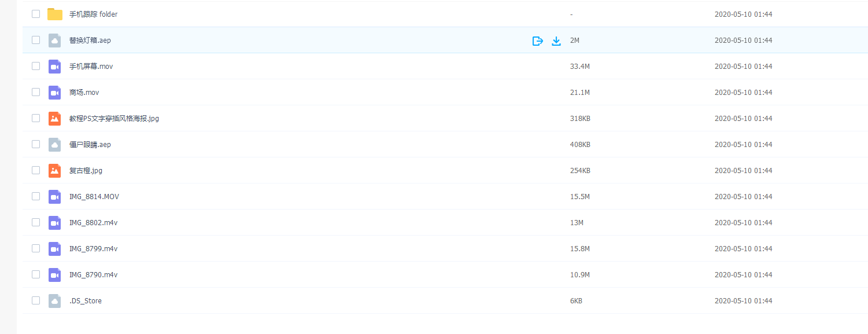Image resolution: width=868 pixels, height=334 pixels.
Task: Share 替换灯箱.aep with the share icon
Action: [x=538, y=41]
